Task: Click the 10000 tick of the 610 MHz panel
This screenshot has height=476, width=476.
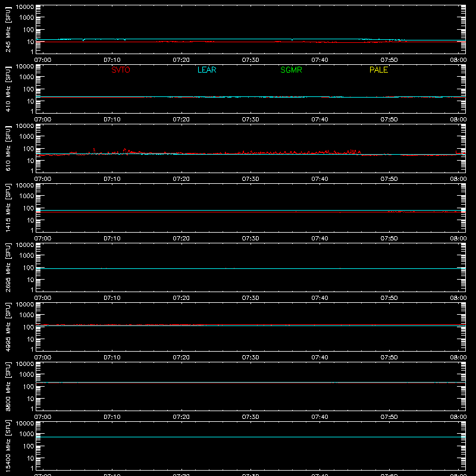Action: (x=25, y=126)
